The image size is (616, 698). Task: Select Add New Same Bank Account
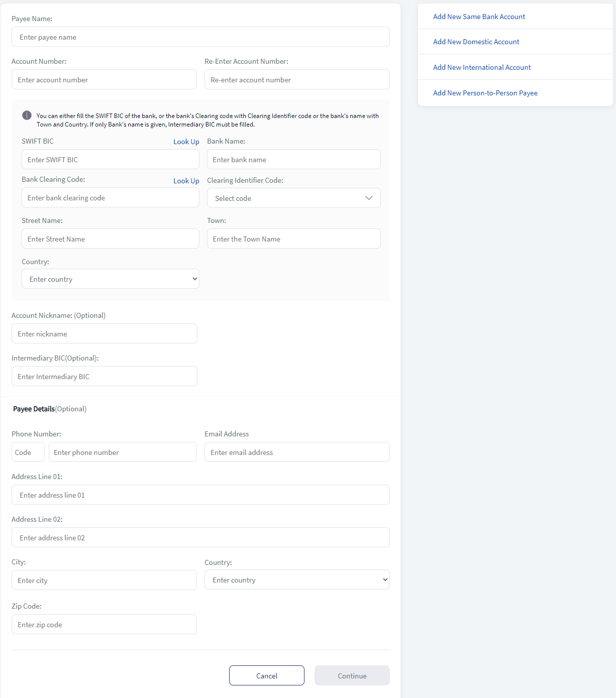[x=479, y=17]
